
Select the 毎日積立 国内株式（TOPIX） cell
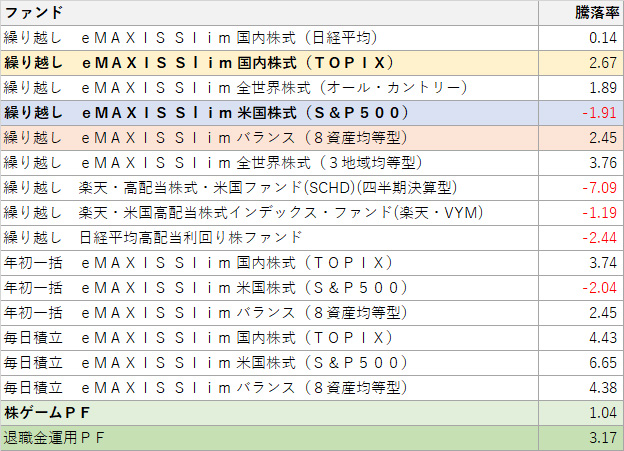200,337
